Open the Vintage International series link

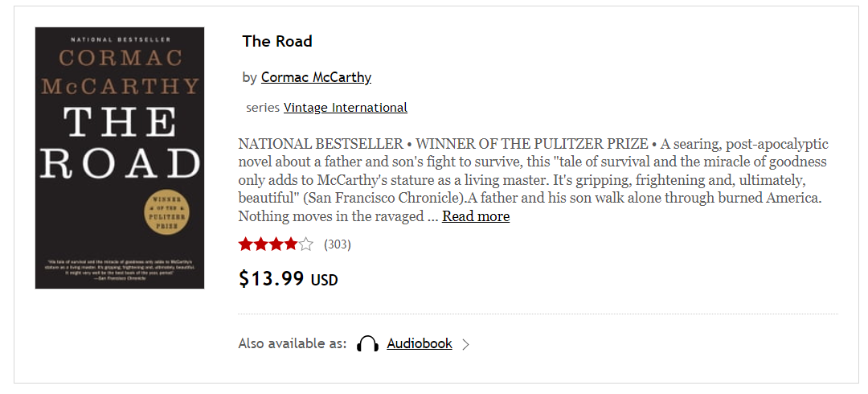pyautogui.click(x=346, y=108)
